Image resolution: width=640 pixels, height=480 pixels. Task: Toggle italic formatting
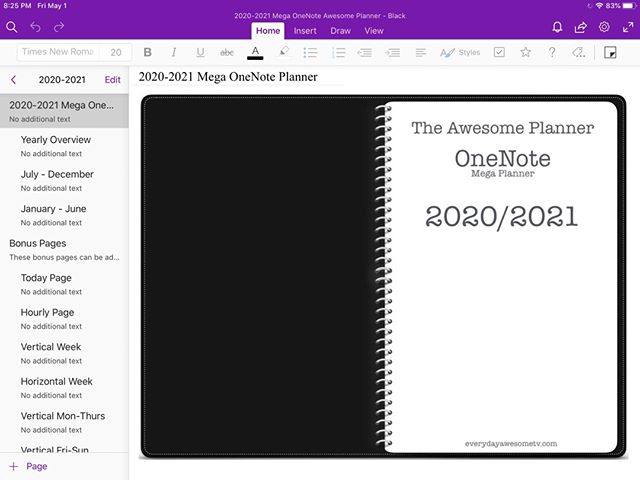(174, 52)
